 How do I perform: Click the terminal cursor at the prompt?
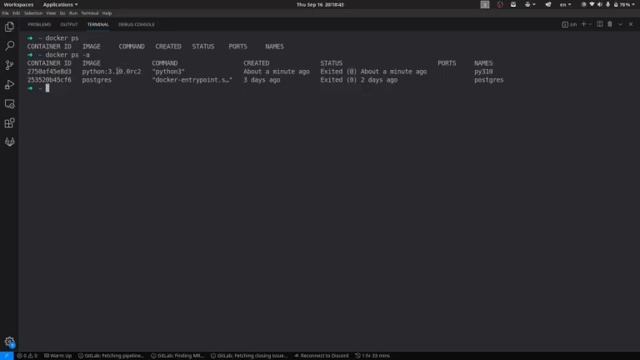point(47,88)
